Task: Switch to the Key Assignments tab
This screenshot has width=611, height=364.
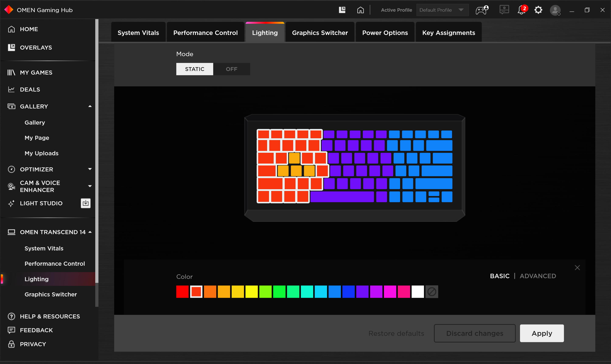Action: click(448, 32)
